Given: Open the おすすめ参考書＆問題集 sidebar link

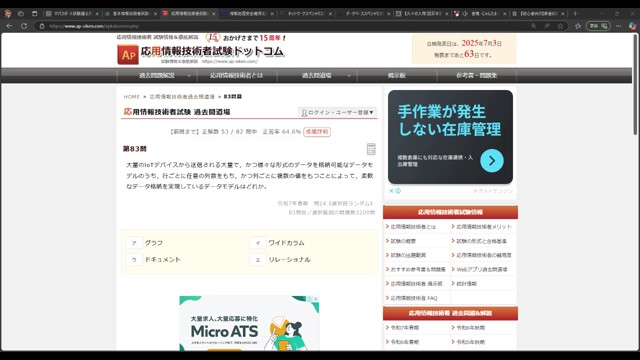Looking at the screenshot, I should [418, 269].
